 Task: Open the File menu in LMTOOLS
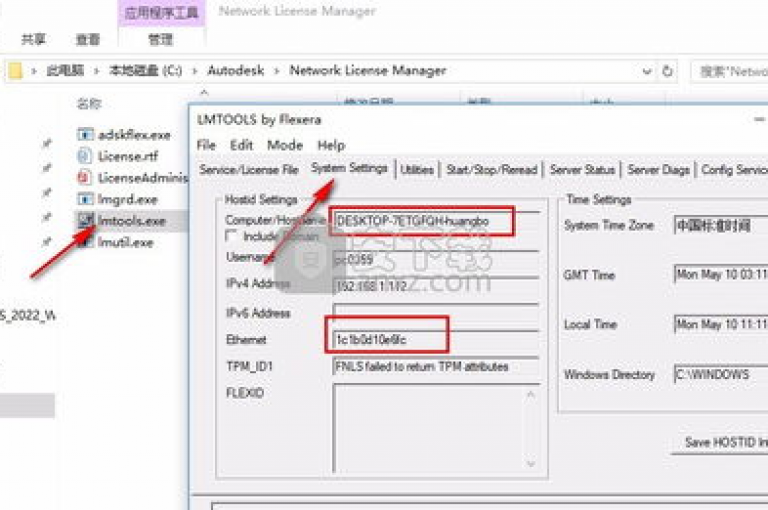point(206,145)
